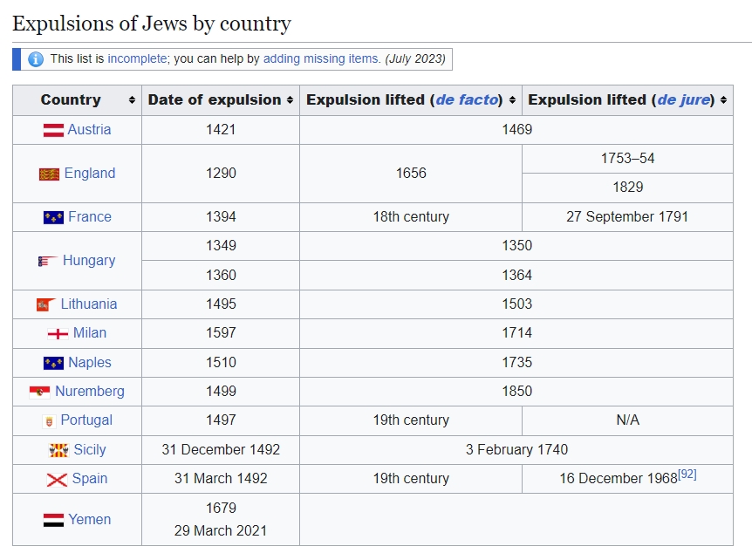Viewport: 752px width, 560px height.
Task: Click England's expulsion date 1290
Action: tap(221, 173)
